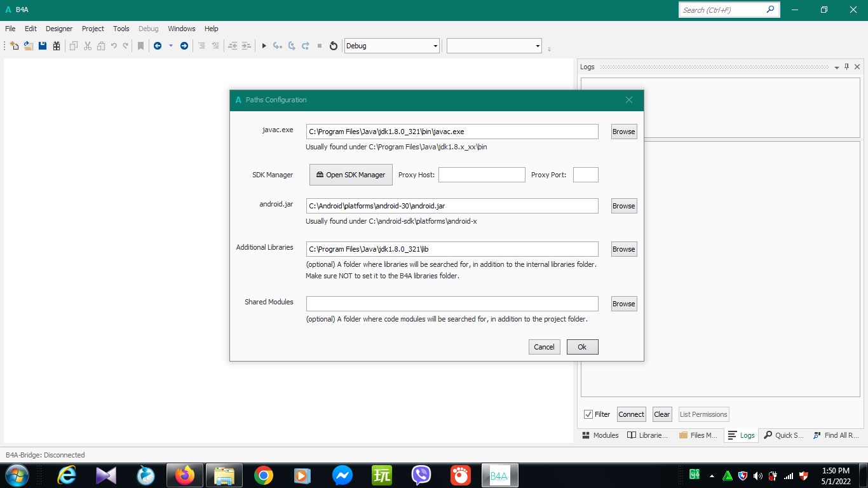Open the Help menu
Image resolution: width=868 pixels, height=488 pixels.
(212, 29)
